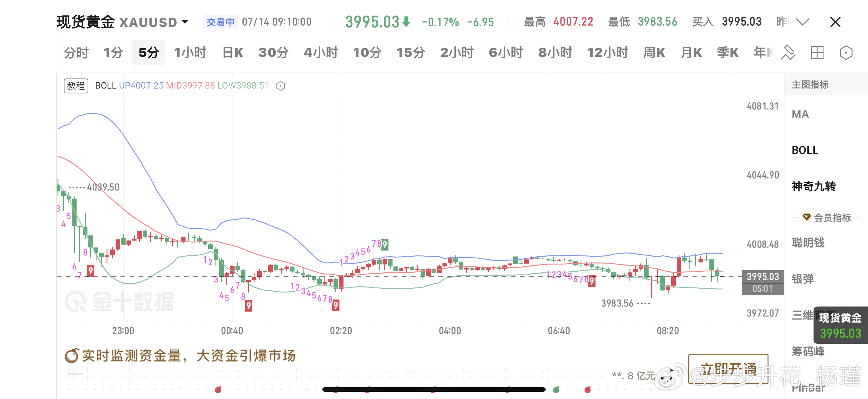Switch to the 12小时 timeframe

[607, 53]
